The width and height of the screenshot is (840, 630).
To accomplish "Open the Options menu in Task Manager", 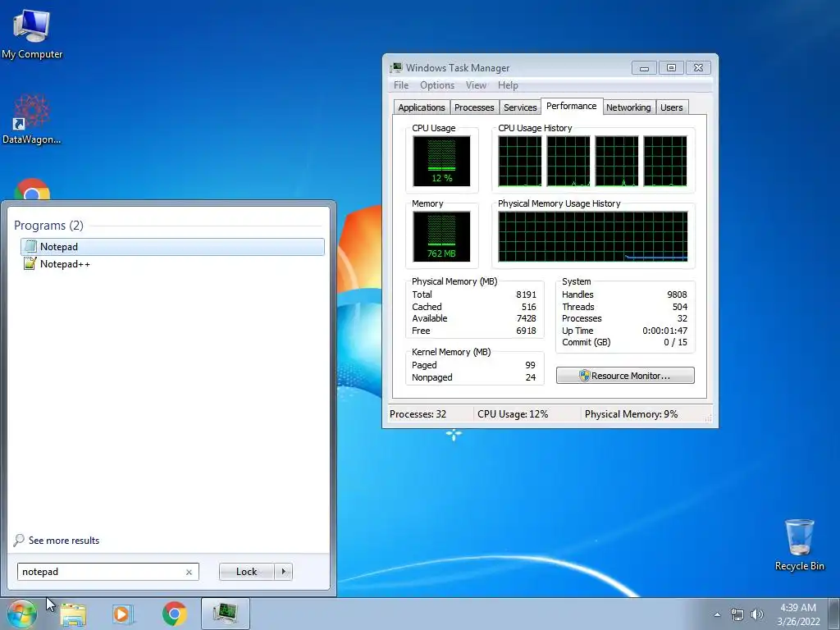I will (x=437, y=85).
